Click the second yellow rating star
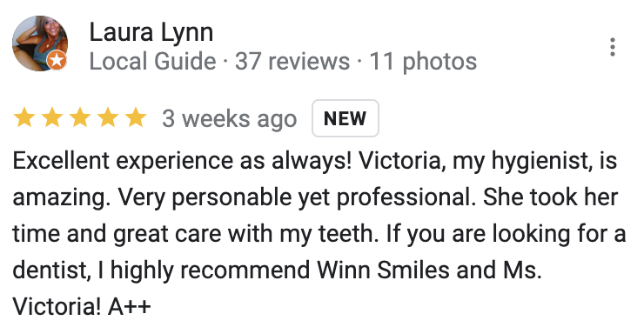The image size is (644, 334). pyautogui.click(x=52, y=117)
